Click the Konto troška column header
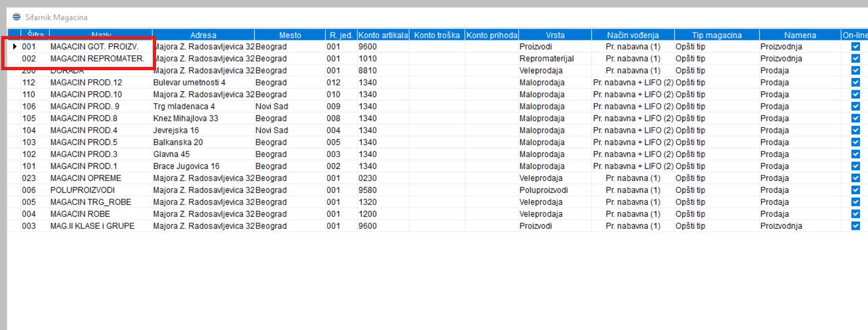 coord(436,35)
